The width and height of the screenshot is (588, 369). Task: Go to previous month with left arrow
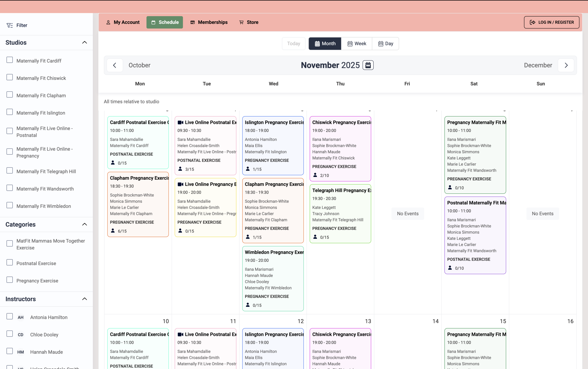pos(115,65)
